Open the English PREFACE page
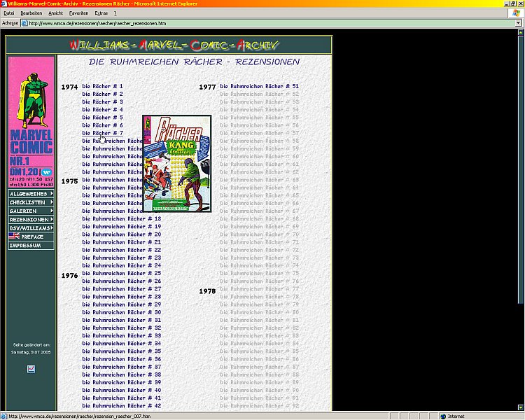Image resolution: width=525 pixels, height=420 pixels. 31,237
